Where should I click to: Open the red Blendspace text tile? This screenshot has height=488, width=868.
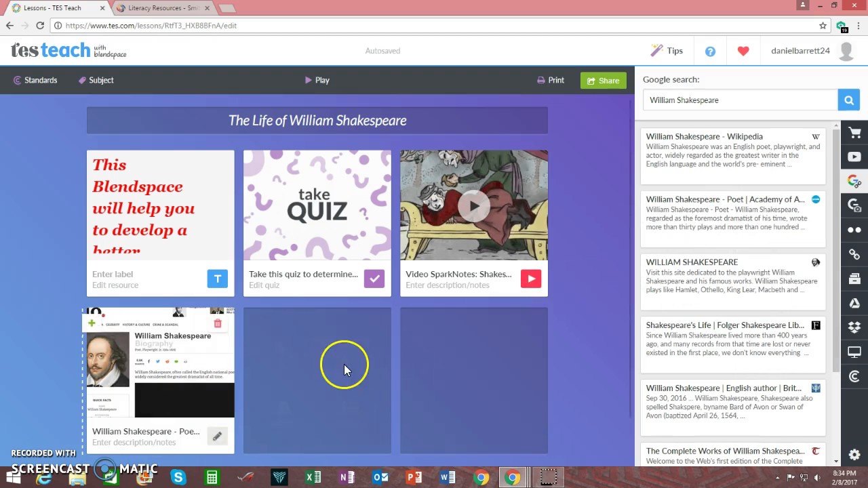pos(161,205)
